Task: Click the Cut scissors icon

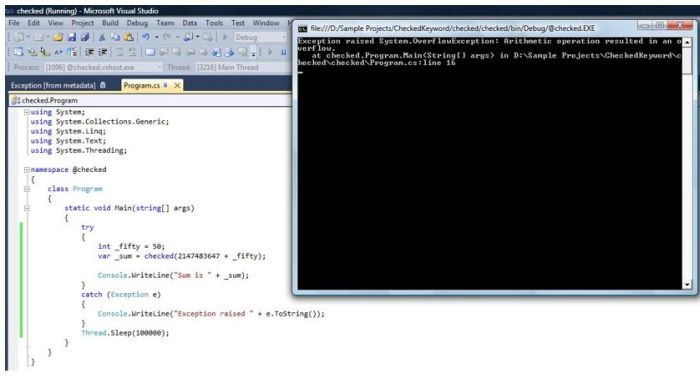Action: pyautogui.click(x=102, y=37)
